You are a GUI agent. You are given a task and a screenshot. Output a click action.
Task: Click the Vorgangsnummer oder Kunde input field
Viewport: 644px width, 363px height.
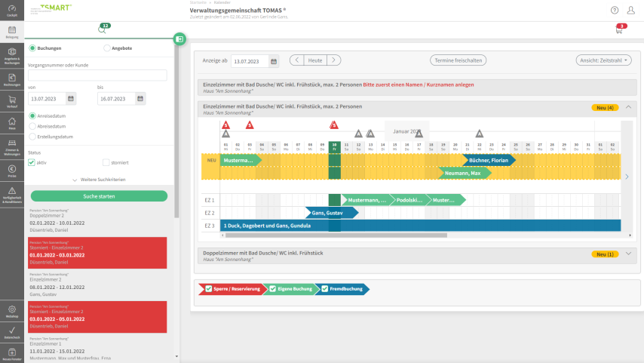[97, 75]
